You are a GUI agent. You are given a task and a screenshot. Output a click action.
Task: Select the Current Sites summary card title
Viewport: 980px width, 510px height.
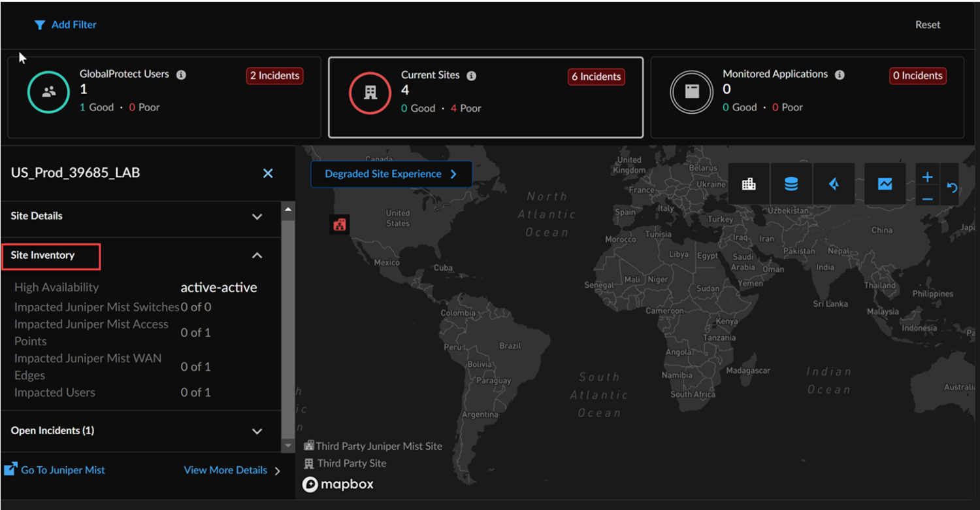pyautogui.click(x=431, y=75)
